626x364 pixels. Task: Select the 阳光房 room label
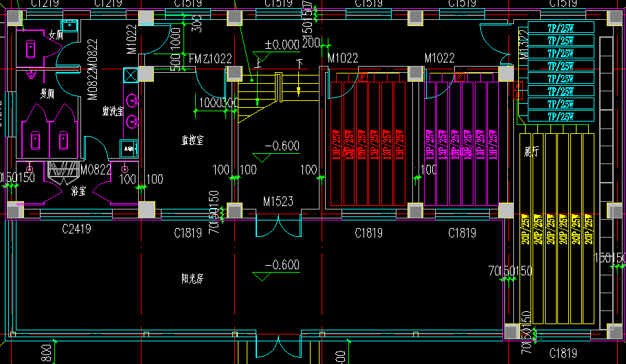coord(192,279)
